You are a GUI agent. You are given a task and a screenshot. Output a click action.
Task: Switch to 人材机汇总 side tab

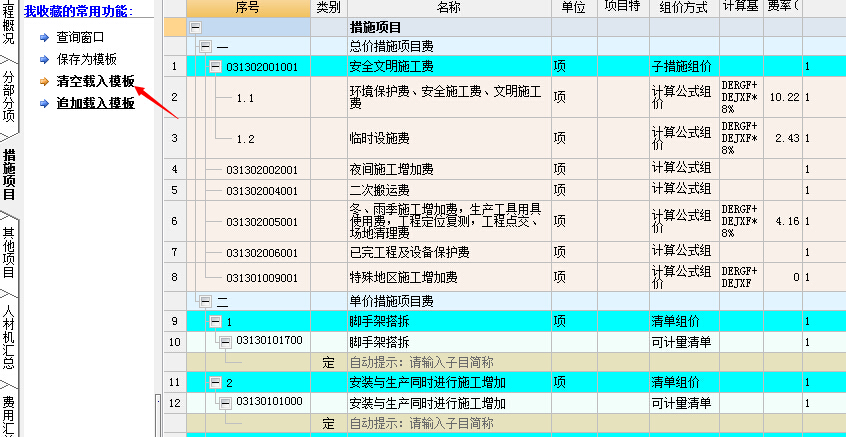[9, 337]
